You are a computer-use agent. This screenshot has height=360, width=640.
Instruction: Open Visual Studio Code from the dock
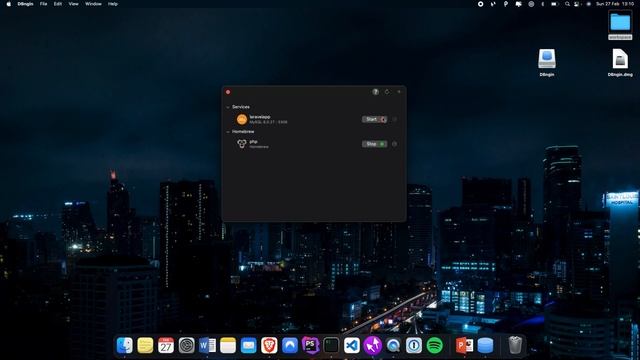(x=352, y=346)
